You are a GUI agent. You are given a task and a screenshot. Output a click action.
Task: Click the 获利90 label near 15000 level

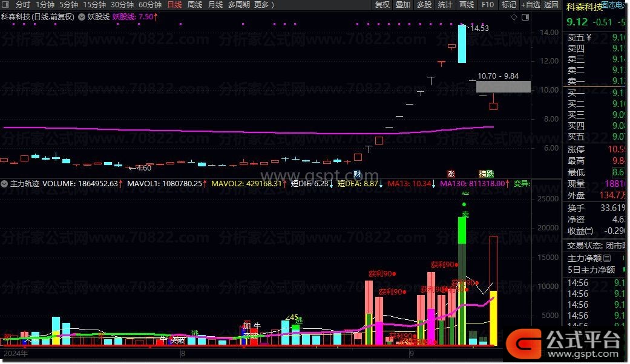coord(445,265)
